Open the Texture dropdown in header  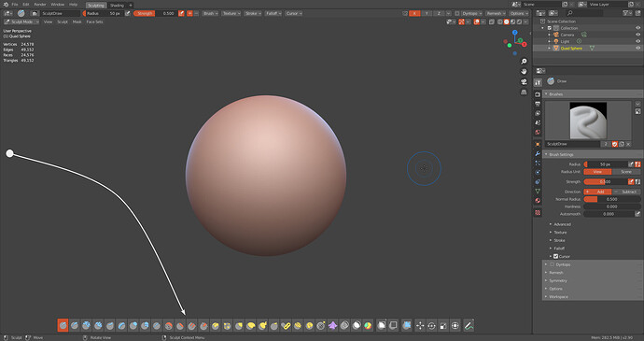tap(231, 13)
